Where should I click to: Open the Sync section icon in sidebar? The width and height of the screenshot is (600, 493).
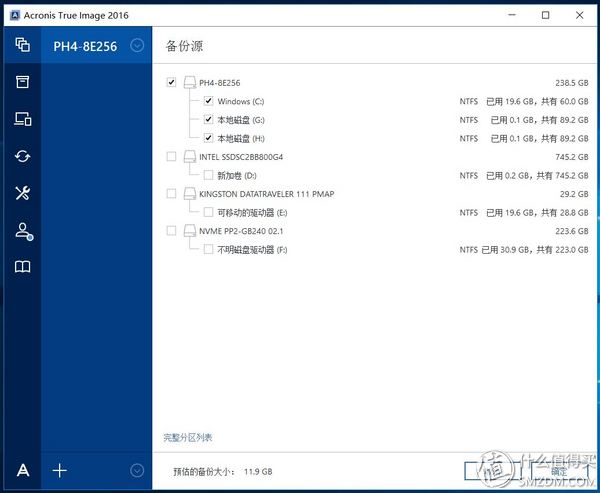pyautogui.click(x=23, y=156)
